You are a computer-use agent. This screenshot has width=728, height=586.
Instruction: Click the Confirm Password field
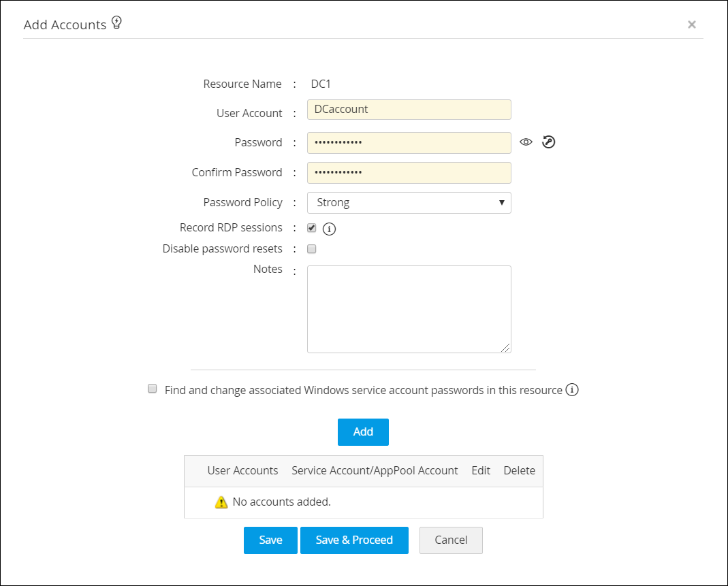(x=409, y=173)
